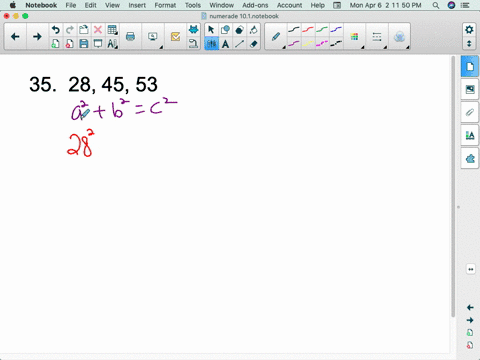Open the transparency dropdown
This screenshot has height=360, width=480.
coord(399,37)
